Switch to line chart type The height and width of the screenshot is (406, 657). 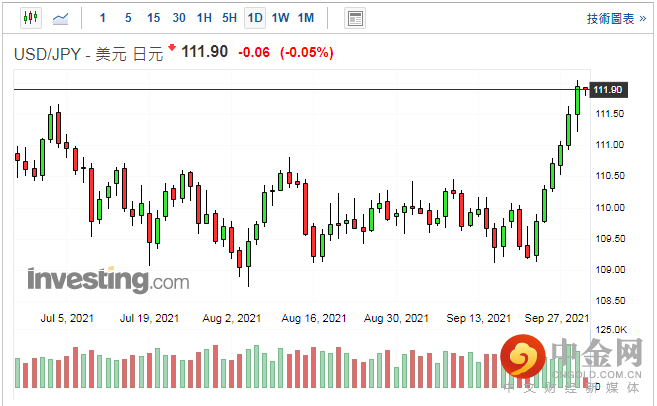(x=61, y=18)
